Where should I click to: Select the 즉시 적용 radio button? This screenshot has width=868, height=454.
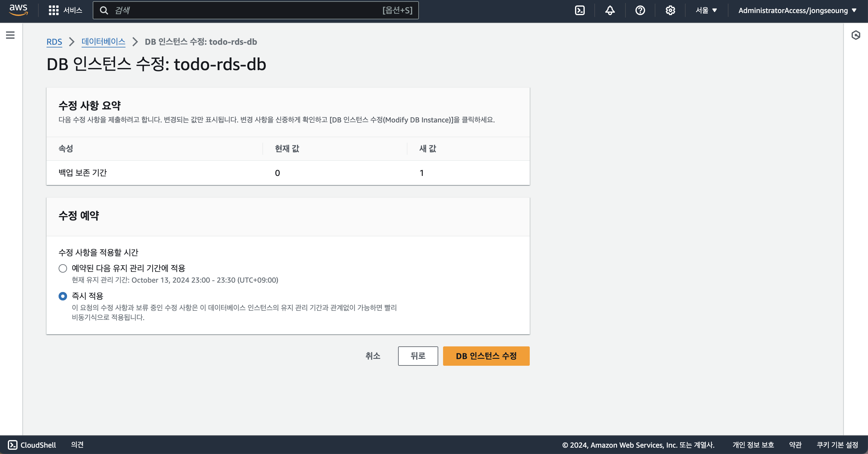[63, 296]
